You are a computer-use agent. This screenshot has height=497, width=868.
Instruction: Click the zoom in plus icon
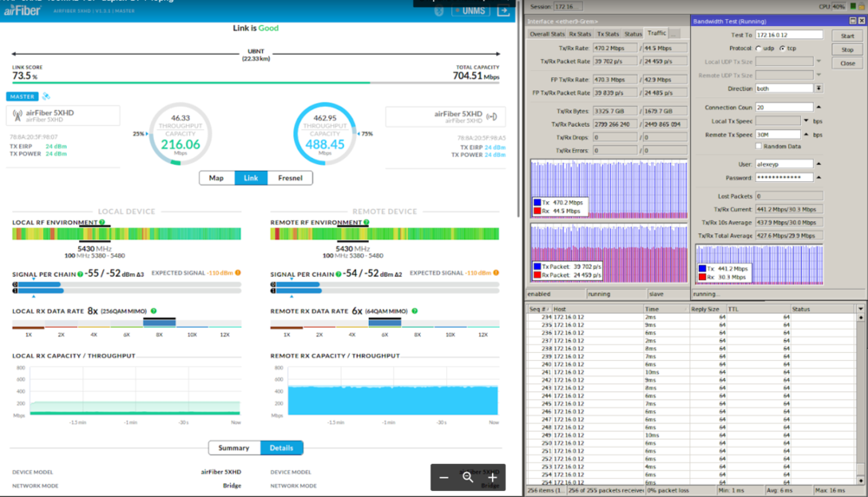[492, 478]
